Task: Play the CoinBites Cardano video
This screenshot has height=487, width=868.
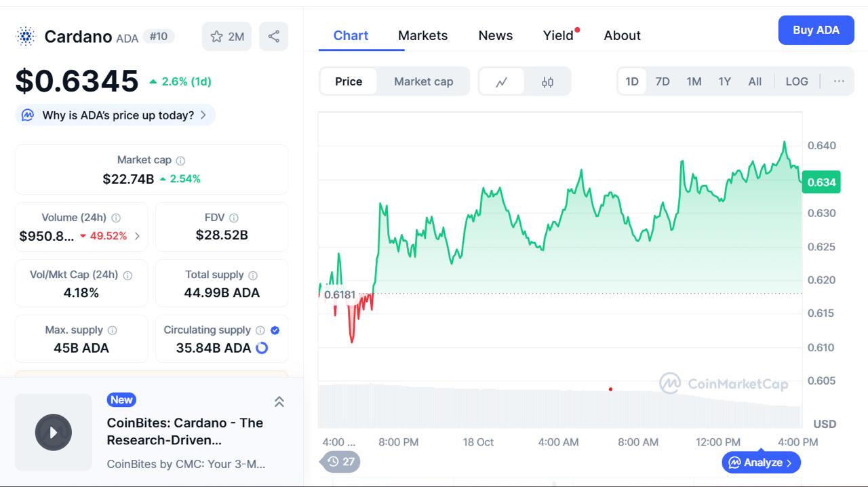Action: pyautogui.click(x=54, y=432)
